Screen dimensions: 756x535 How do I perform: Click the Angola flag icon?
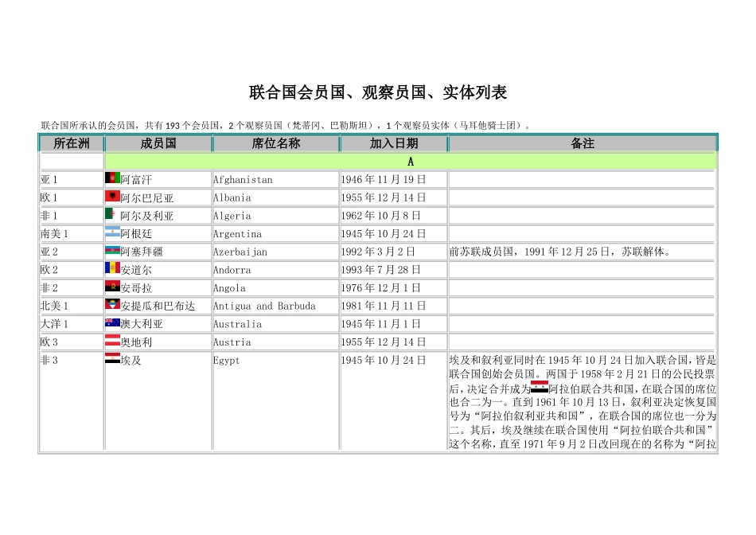point(113,287)
